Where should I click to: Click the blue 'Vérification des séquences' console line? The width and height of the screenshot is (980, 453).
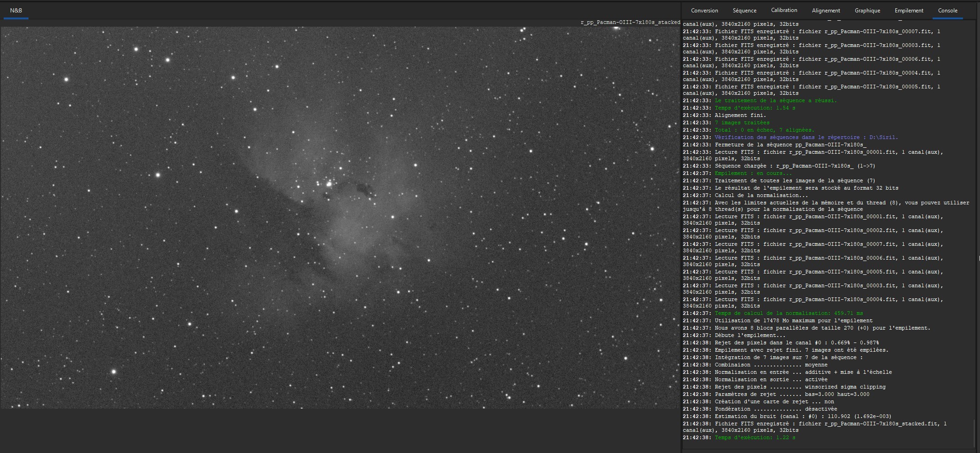[806, 138]
